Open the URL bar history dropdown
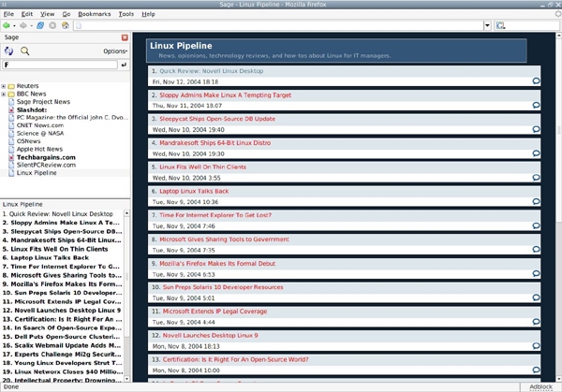 coord(487,25)
